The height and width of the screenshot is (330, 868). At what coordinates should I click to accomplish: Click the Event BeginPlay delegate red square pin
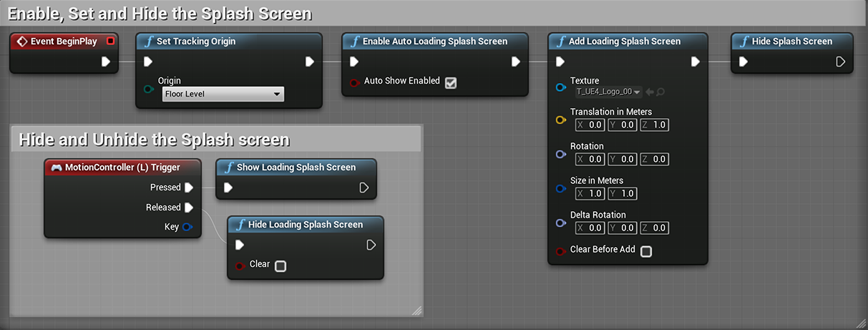[110, 42]
